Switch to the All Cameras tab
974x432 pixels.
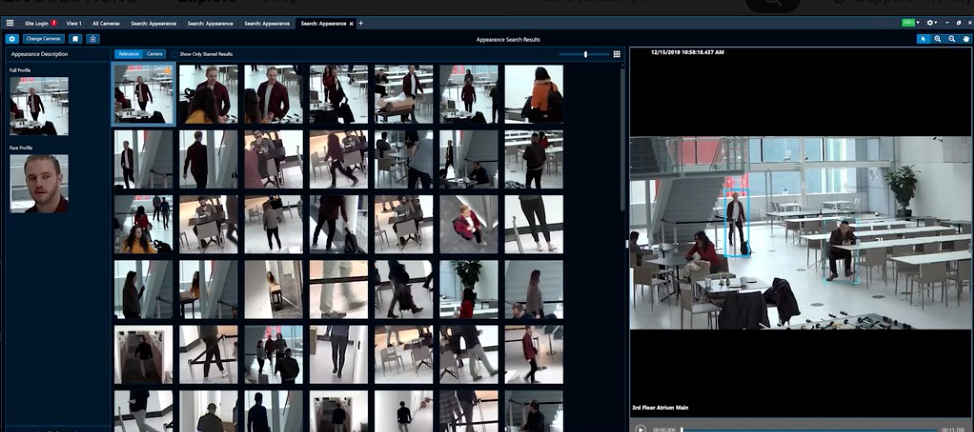pos(105,22)
